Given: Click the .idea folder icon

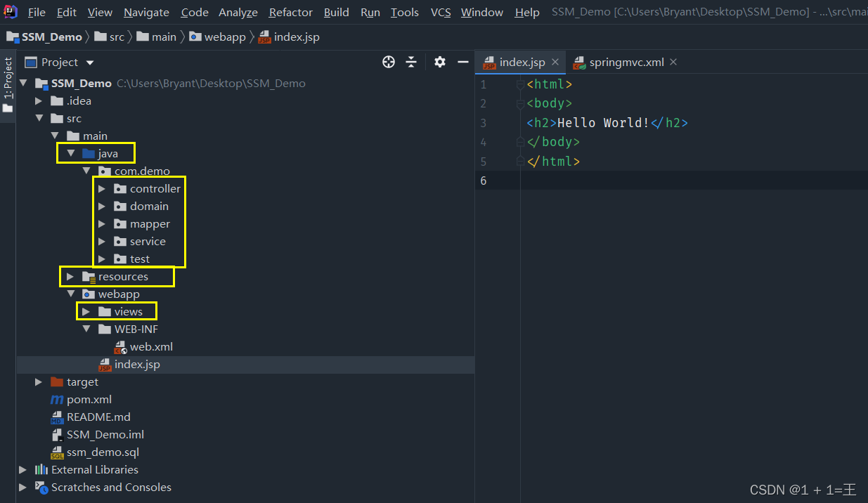Looking at the screenshot, I should pyautogui.click(x=57, y=101).
